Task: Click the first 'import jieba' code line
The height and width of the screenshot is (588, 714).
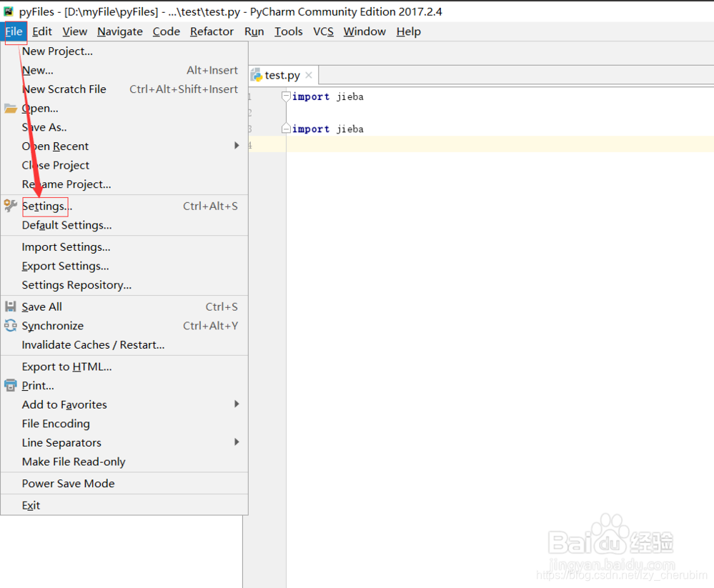Action: pyautogui.click(x=328, y=96)
